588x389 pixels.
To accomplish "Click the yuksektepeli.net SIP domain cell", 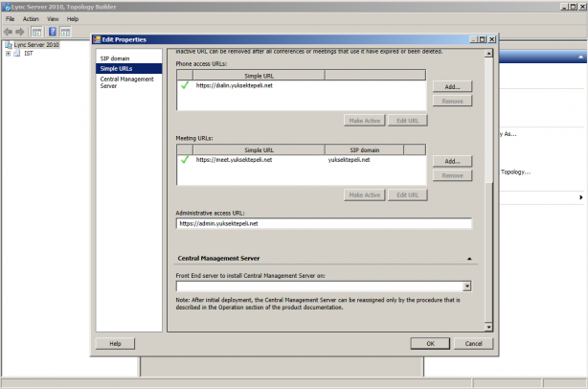I will [x=350, y=160].
